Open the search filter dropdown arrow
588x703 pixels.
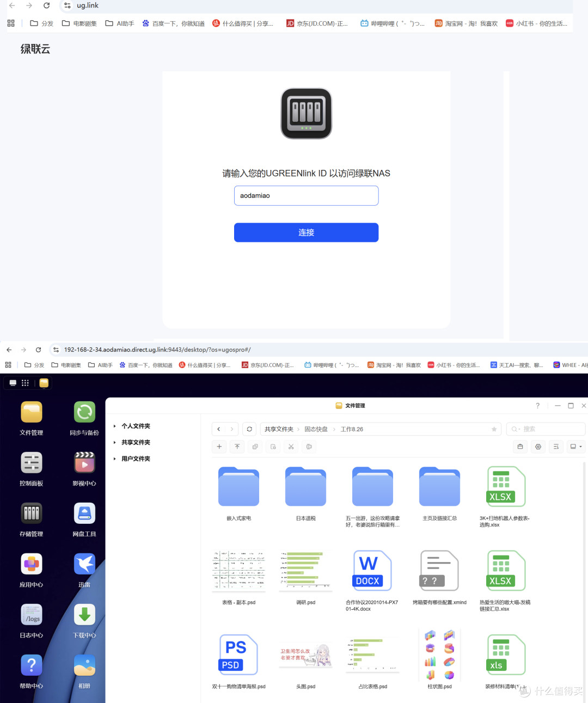coord(519,430)
